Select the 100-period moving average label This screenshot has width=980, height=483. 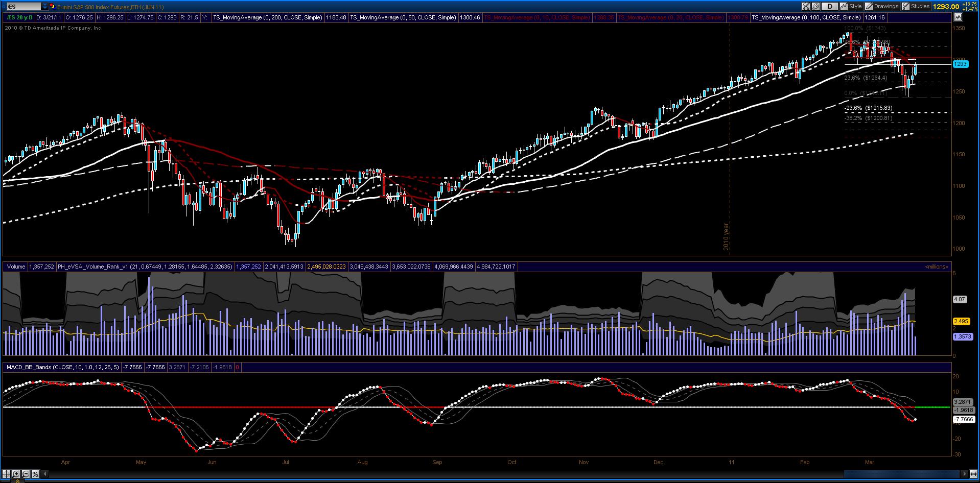(x=806, y=17)
